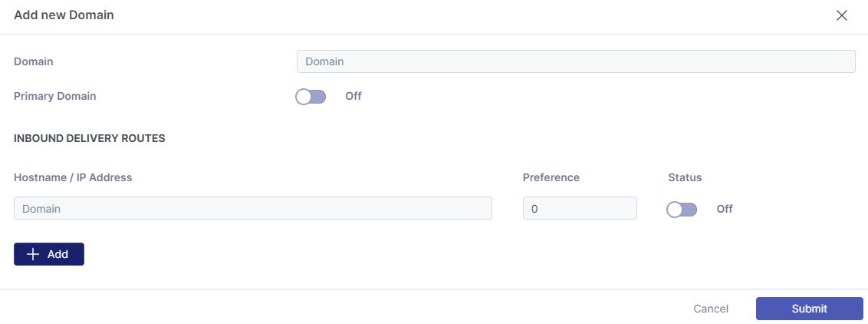
Task: Add another inbound delivery route
Action: pos(49,254)
